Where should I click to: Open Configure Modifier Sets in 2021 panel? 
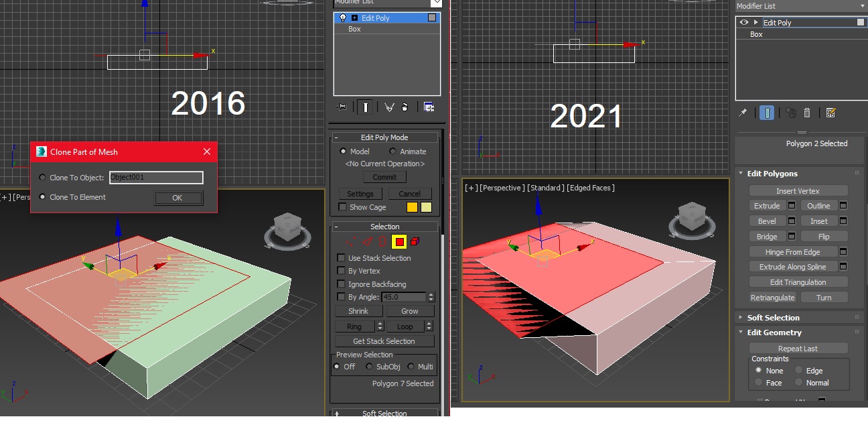[830, 113]
